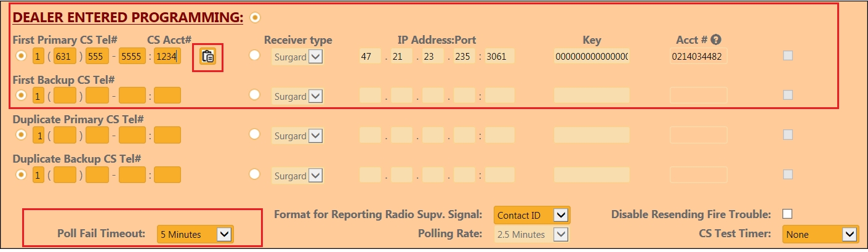
Task: Click the paste clipboard icon beside CS Acct#
Action: [x=207, y=57]
